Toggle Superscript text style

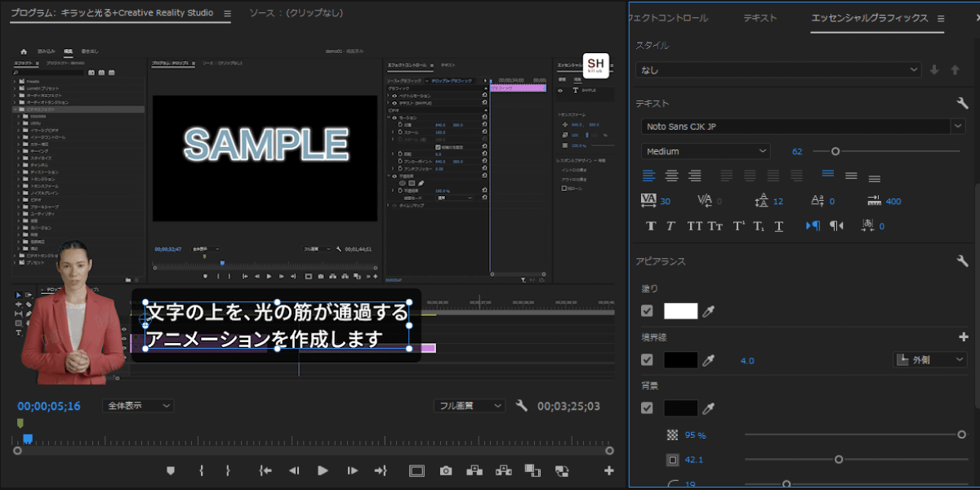738,226
